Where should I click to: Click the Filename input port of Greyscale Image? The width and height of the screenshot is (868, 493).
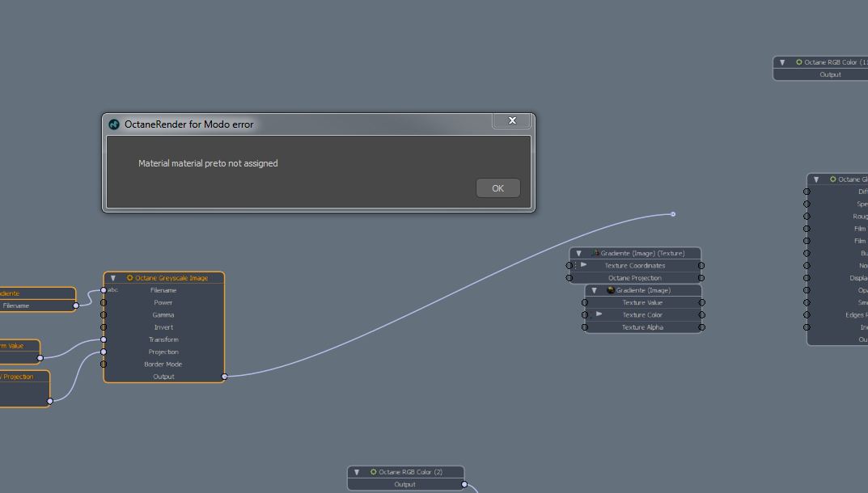coord(104,290)
